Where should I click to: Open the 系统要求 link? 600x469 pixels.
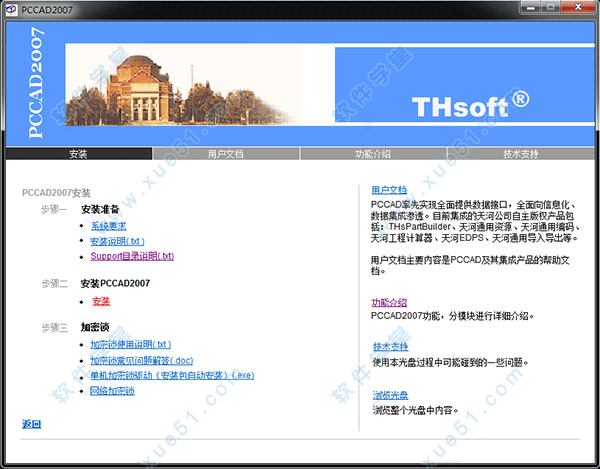click(x=108, y=226)
